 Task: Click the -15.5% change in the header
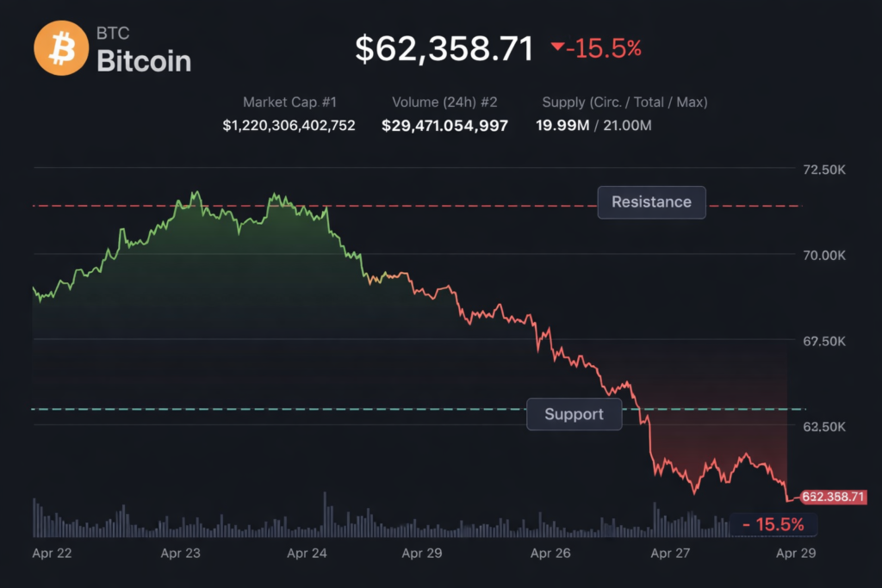pyautogui.click(x=604, y=49)
